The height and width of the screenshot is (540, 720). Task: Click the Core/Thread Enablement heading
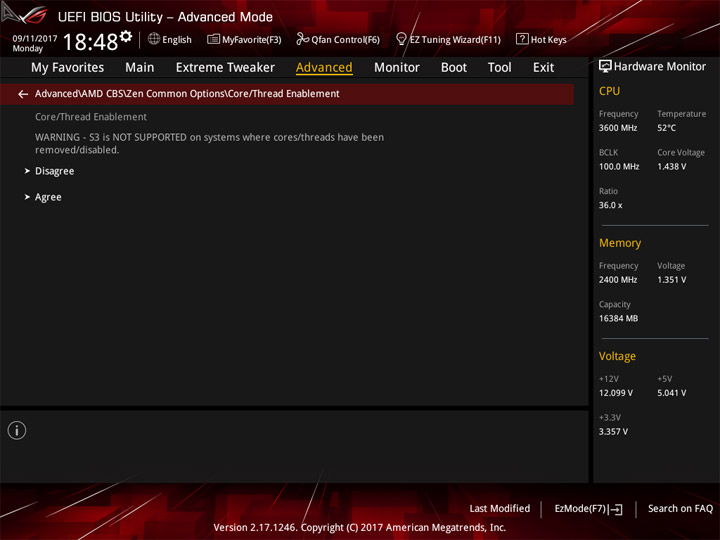tap(91, 117)
